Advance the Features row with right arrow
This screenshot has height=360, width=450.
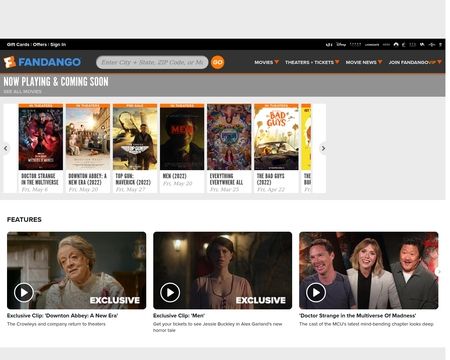(x=439, y=272)
